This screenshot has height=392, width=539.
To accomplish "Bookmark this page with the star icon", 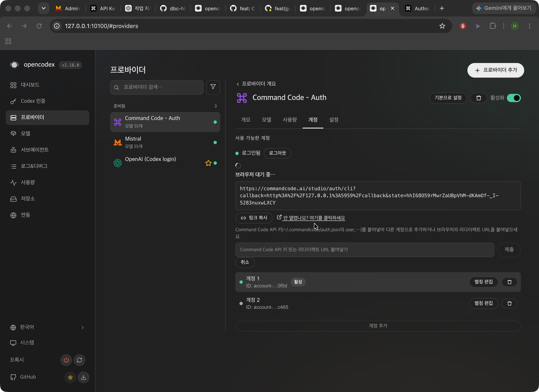I will [442, 26].
